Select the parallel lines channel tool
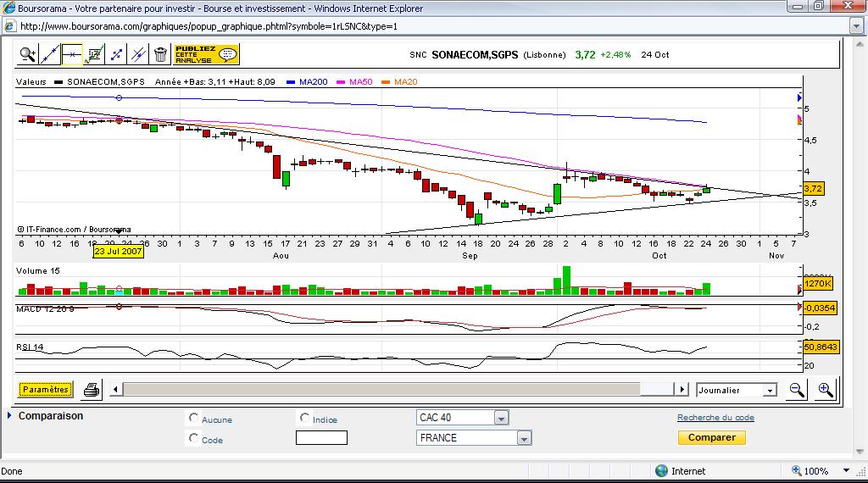 click(x=138, y=54)
